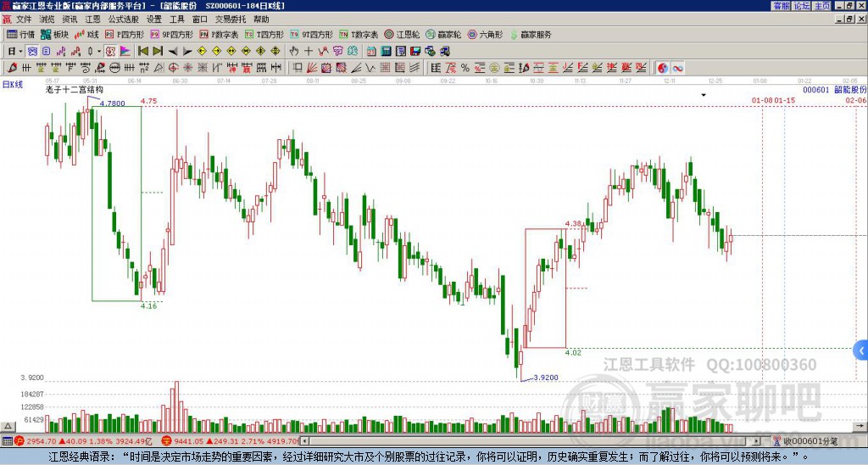Image resolution: width=868 pixels, height=465 pixels.
Task: Click the black left-pointing arrow icon
Action: (x=173, y=52)
